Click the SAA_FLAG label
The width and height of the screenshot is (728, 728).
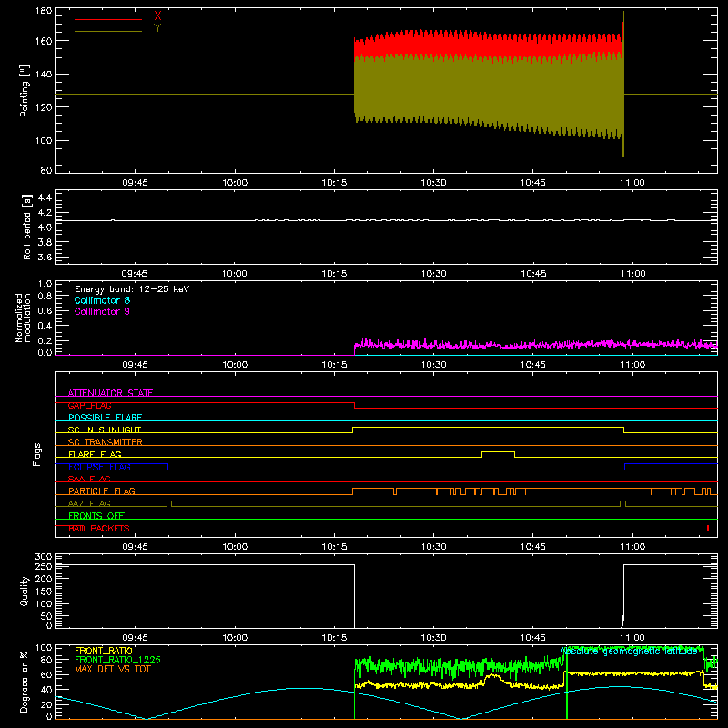(89, 479)
